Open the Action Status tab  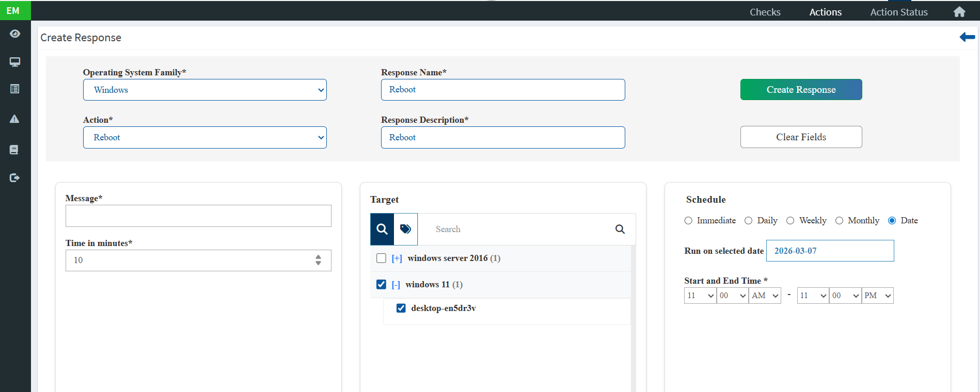point(898,12)
